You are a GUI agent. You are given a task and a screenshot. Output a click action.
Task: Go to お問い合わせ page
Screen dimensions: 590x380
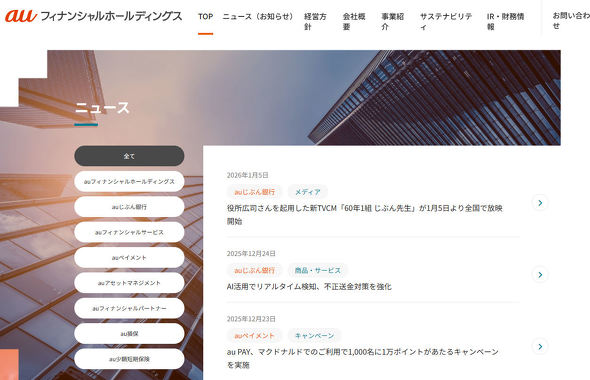click(x=571, y=21)
